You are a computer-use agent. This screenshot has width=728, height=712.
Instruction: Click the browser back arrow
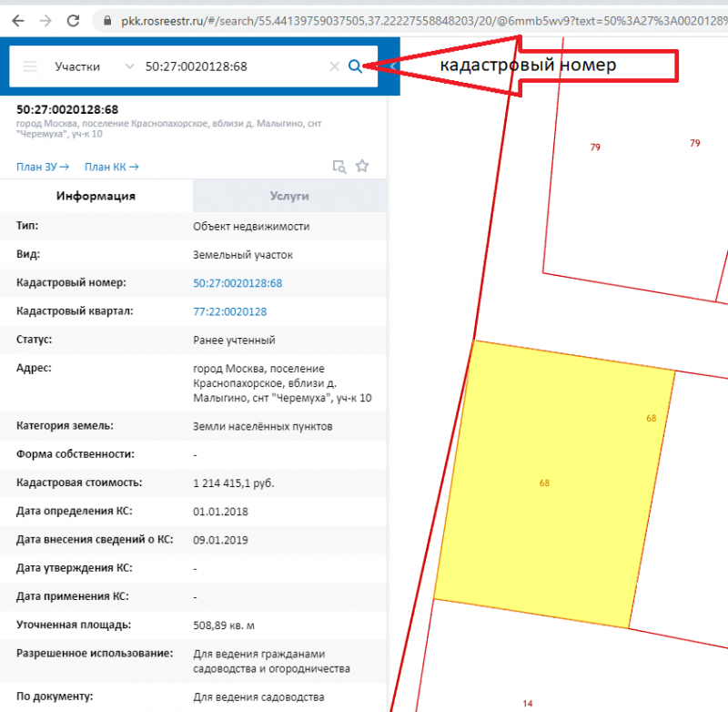click(x=18, y=20)
